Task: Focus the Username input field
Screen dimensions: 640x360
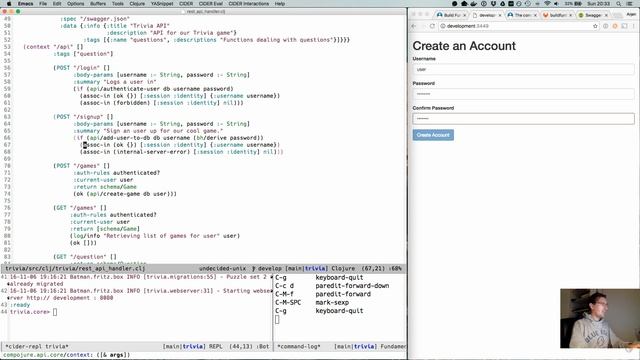Action: (523, 69)
